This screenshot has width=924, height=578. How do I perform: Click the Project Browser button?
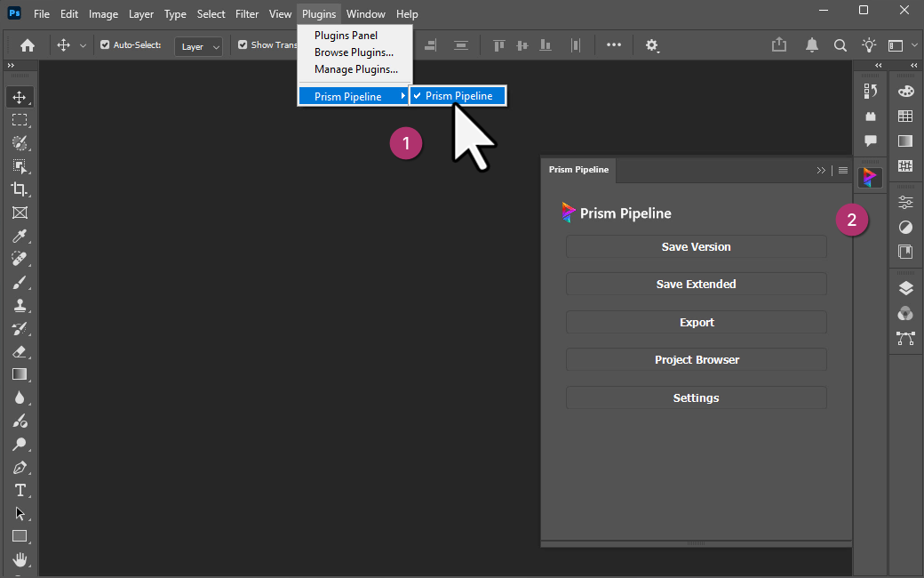click(x=696, y=360)
